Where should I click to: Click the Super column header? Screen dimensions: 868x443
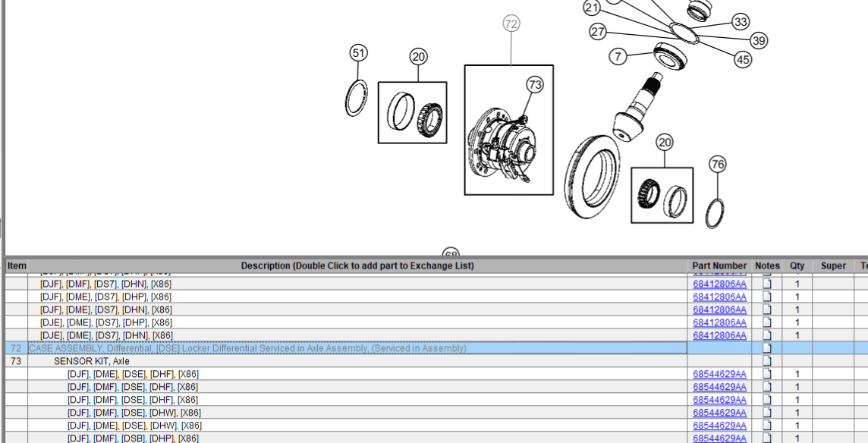833,265
